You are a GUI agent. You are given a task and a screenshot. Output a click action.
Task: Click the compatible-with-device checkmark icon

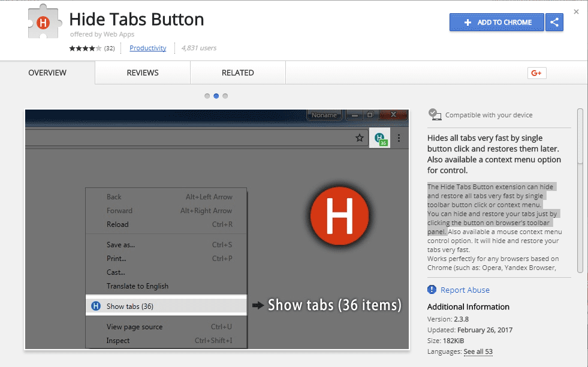435,114
